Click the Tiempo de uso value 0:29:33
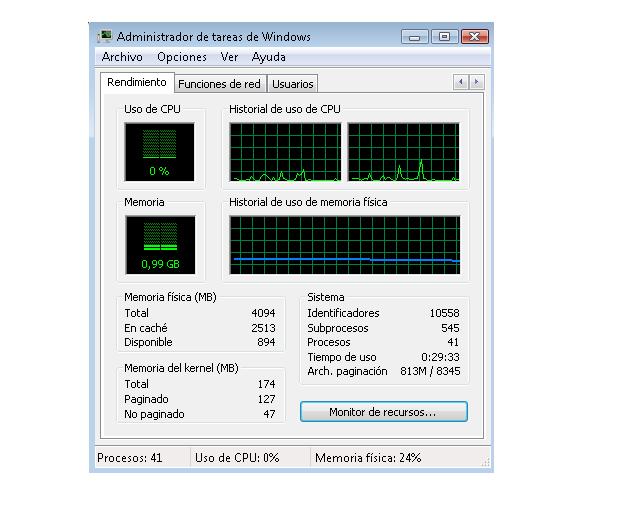This screenshot has width=640, height=512. click(440, 357)
